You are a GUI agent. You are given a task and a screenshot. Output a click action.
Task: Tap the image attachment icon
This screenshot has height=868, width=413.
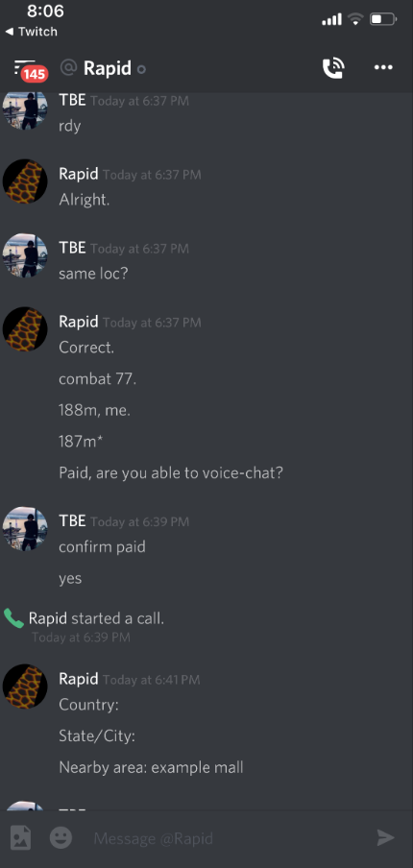21,837
